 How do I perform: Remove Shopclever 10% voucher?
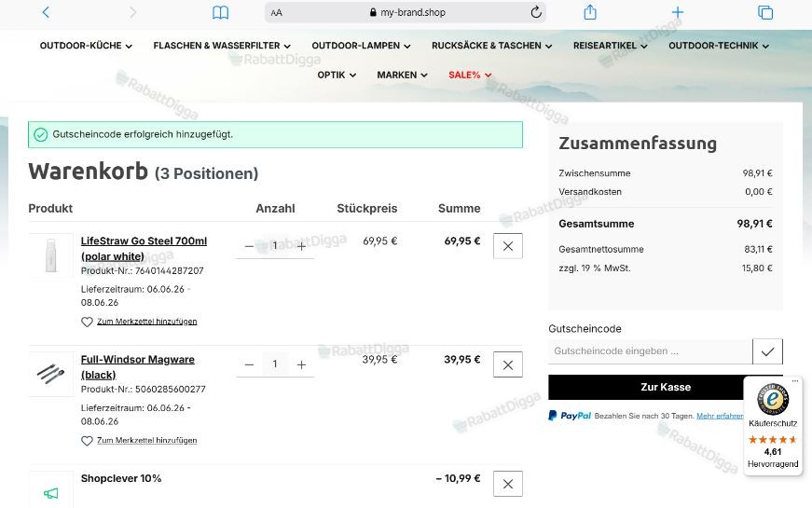click(x=508, y=484)
